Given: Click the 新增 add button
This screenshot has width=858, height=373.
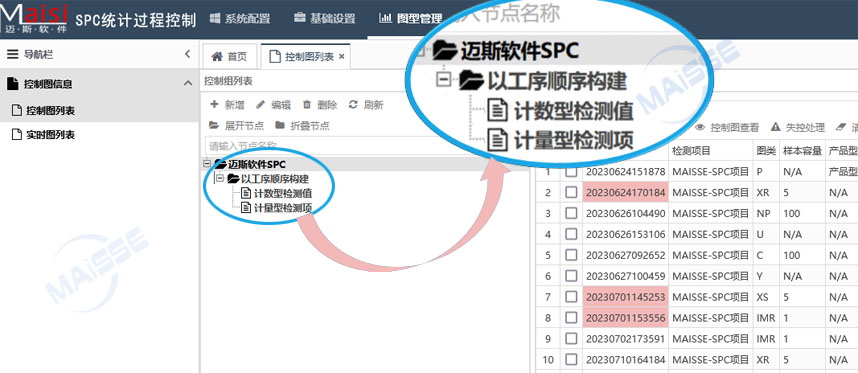Looking at the screenshot, I should 227,105.
